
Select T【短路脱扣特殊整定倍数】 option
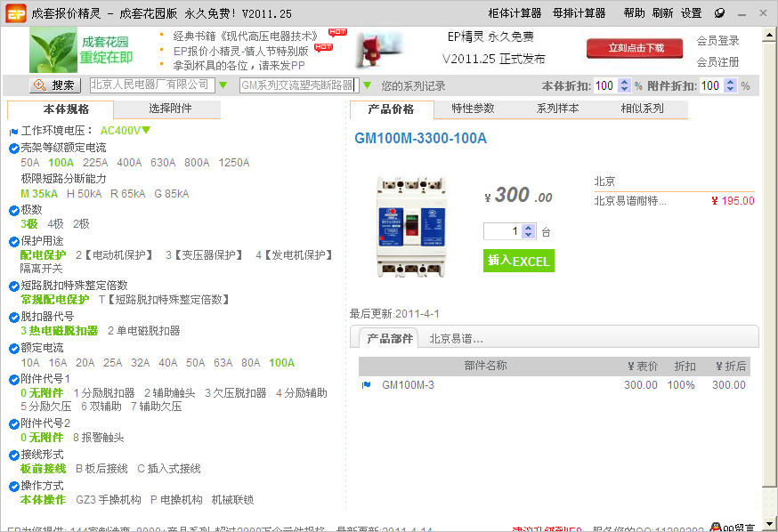click(x=164, y=300)
